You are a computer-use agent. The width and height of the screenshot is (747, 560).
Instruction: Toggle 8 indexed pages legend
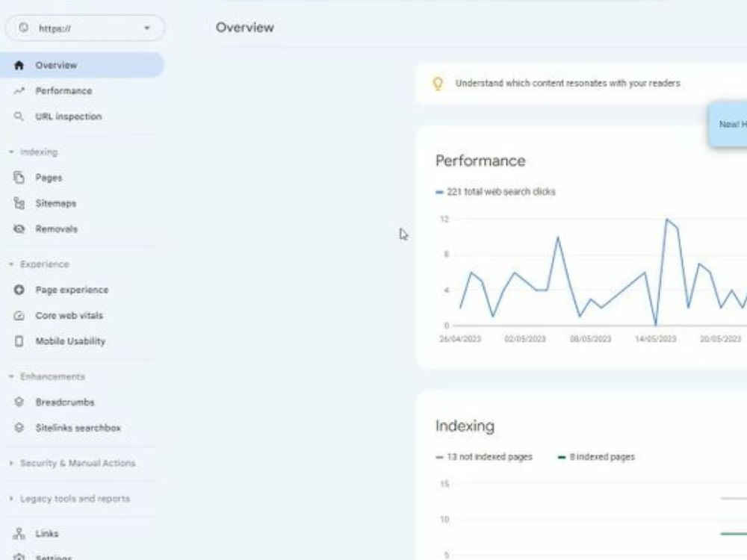click(x=596, y=457)
